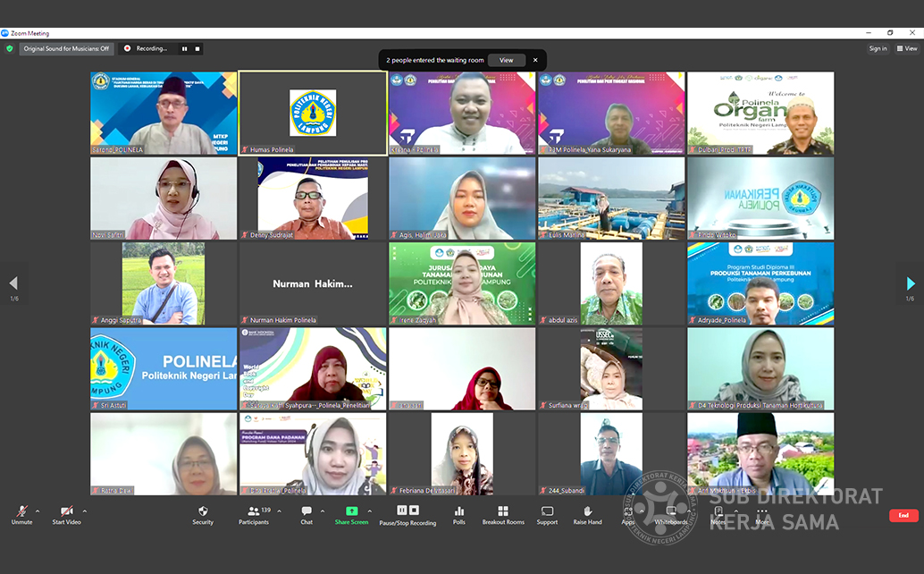
Task: Open the Security options
Action: [203, 512]
